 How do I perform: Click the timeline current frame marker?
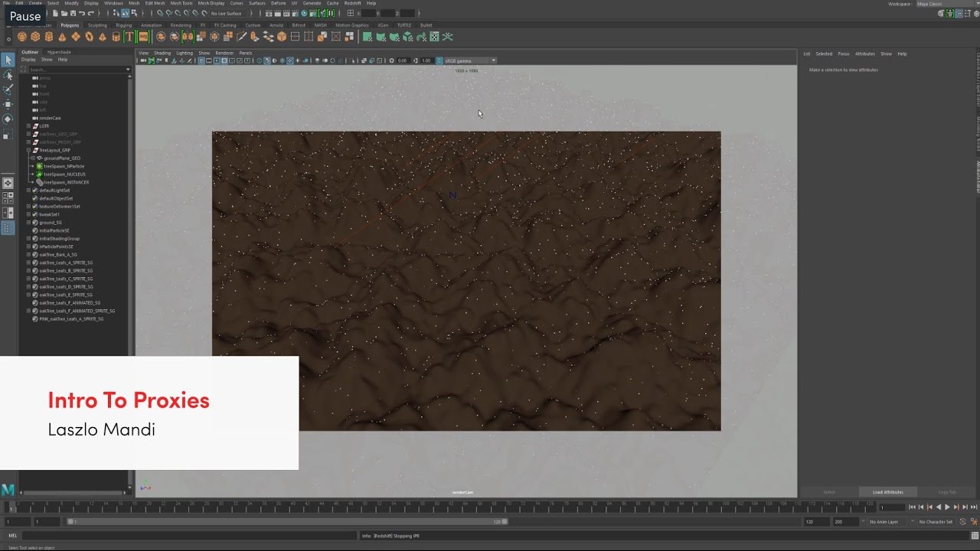(x=11, y=507)
